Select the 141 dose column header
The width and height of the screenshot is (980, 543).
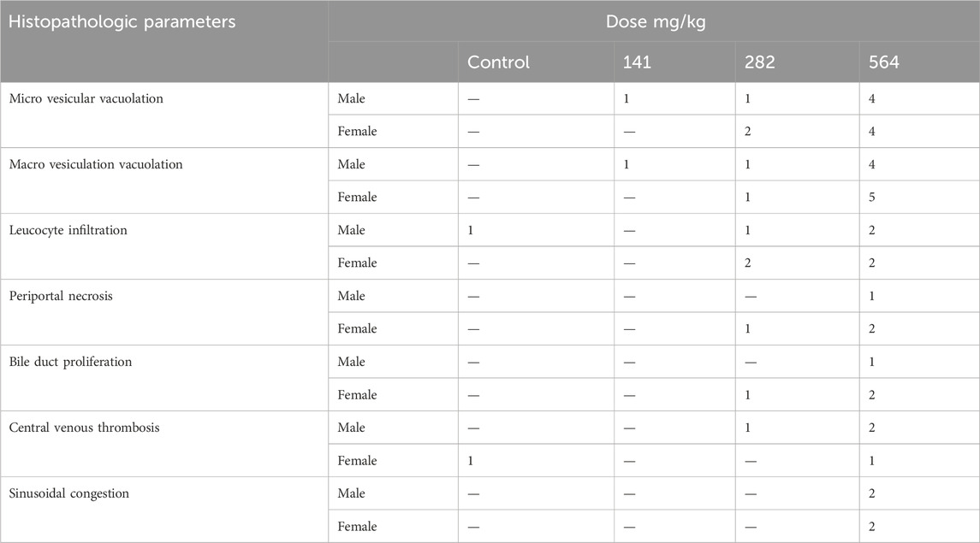(x=637, y=62)
